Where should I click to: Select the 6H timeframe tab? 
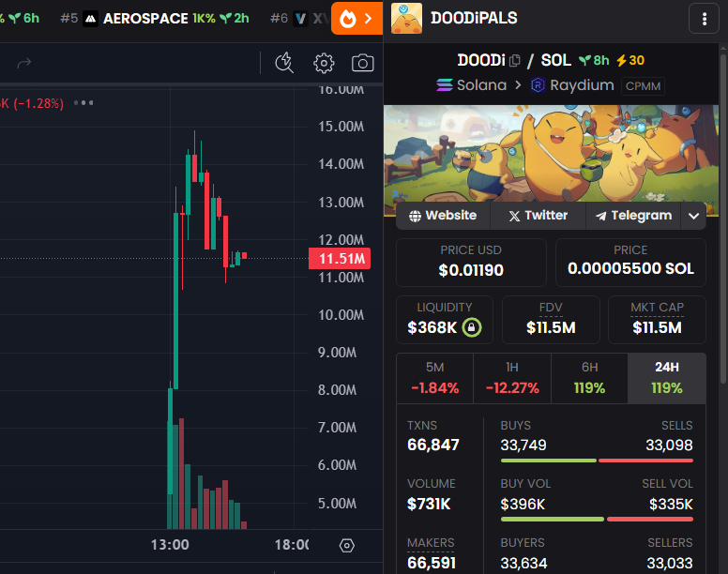tap(590, 378)
